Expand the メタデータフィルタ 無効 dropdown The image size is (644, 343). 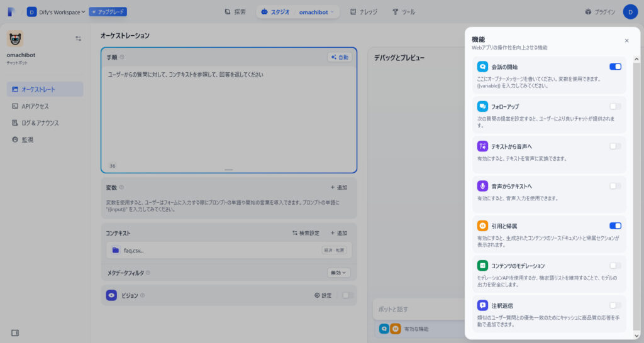(338, 273)
